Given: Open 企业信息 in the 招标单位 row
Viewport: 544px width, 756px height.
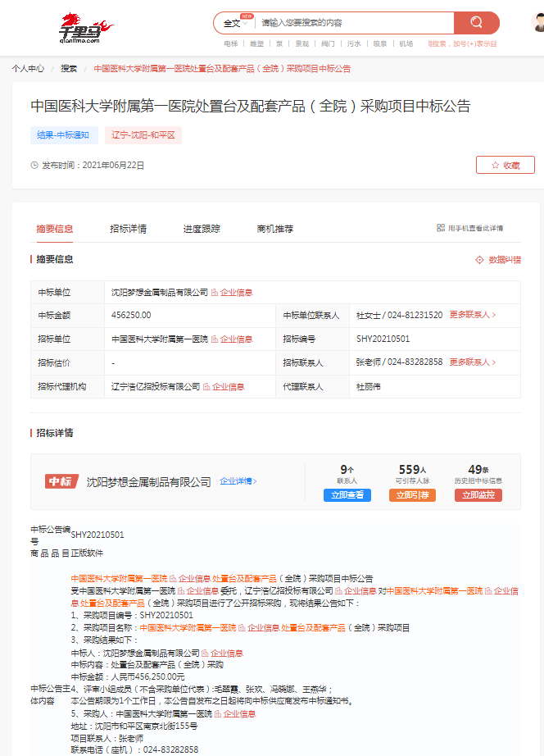Looking at the screenshot, I should (x=232, y=339).
